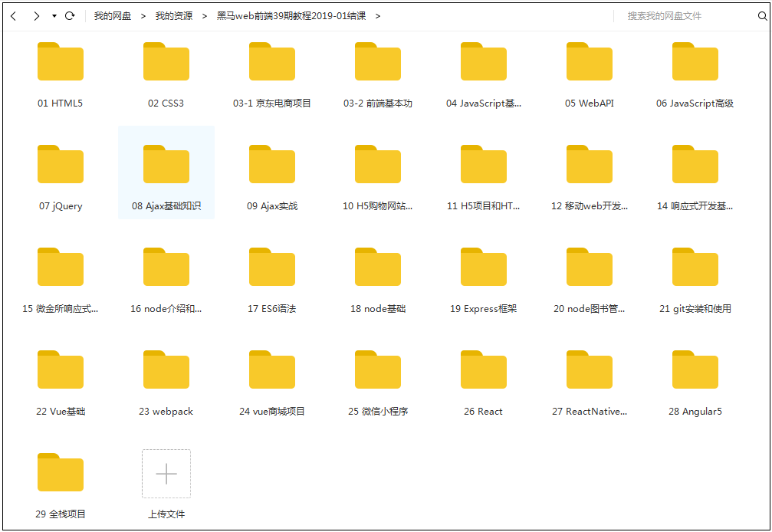This screenshot has height=532, width=772.
Task: Select the 02 CSS3 folder icon
Action: coord(166,61)
